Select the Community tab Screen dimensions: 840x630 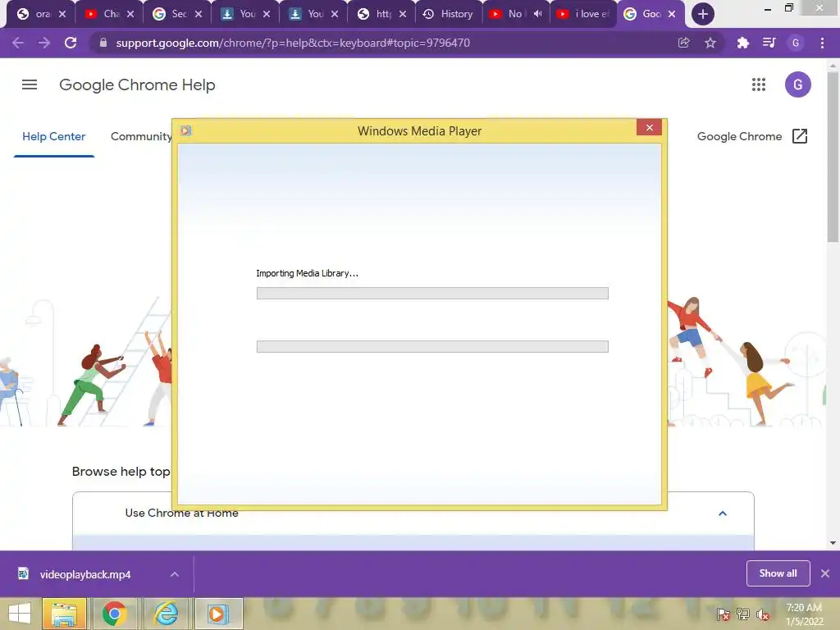coord(140,137)
